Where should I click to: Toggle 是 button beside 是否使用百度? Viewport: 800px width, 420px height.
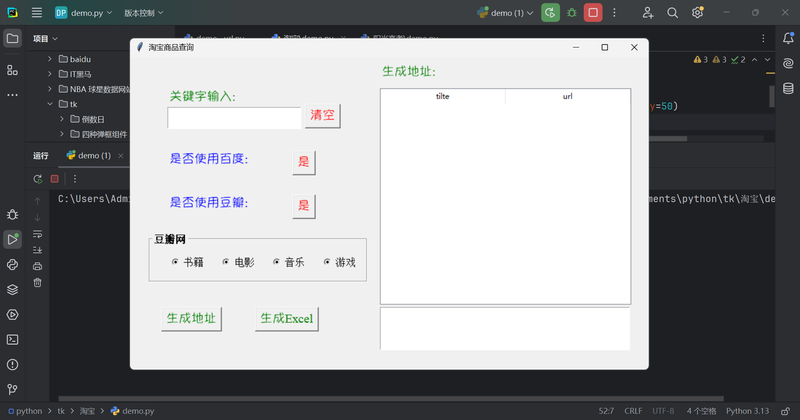(x=304, y=162)
